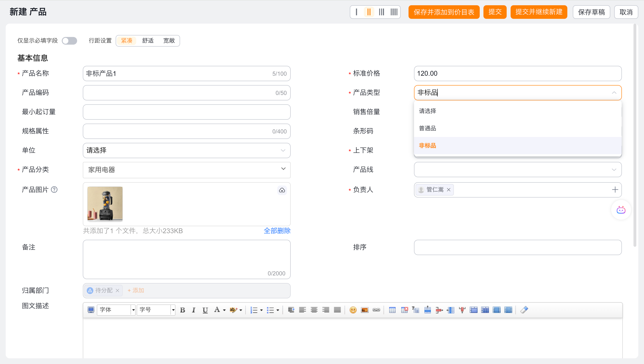Viewport: 644px width, 364px height.
Task: Switch to single-column layout
Action: pyautogui.click(x=356, y=12)
